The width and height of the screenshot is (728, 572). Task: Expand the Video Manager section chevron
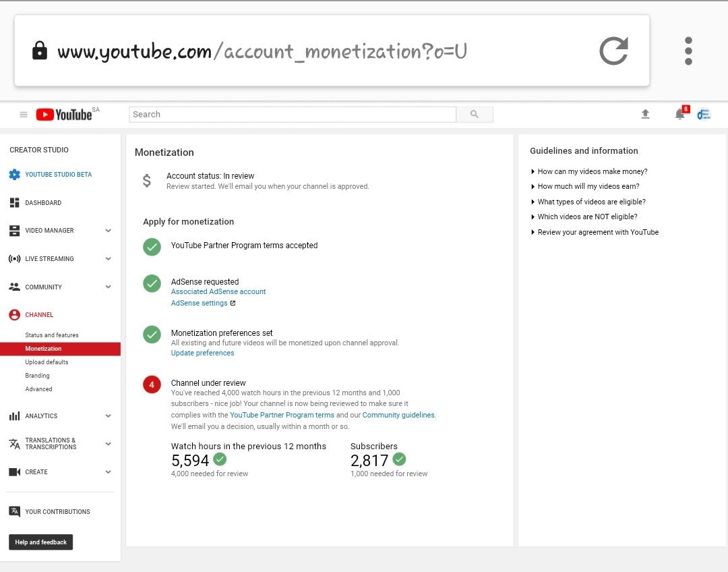108,231
